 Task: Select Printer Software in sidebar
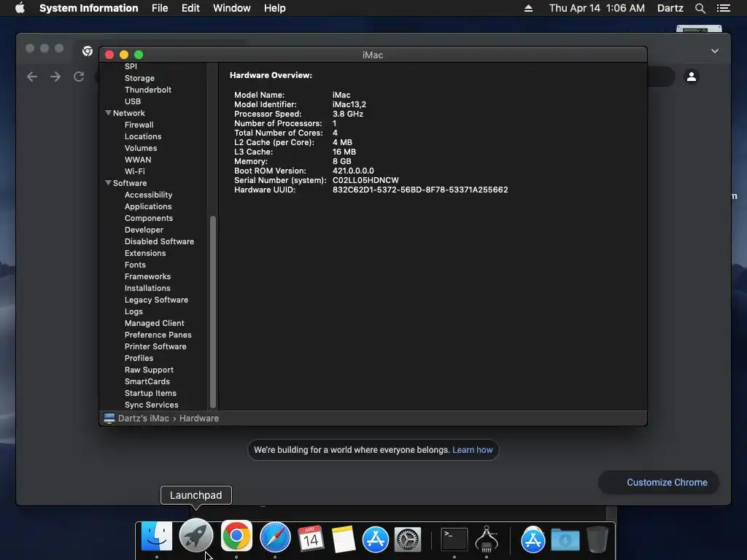coord(155,346)
